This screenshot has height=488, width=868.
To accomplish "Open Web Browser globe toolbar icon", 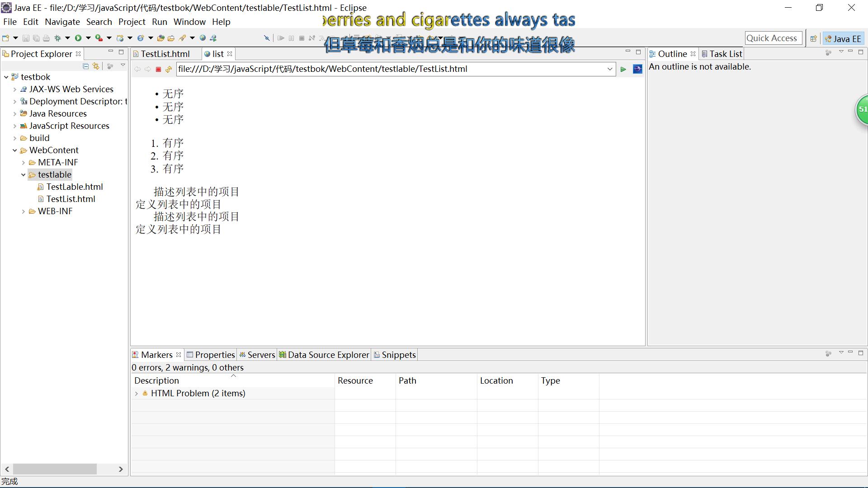I will [x=203, y=38].
